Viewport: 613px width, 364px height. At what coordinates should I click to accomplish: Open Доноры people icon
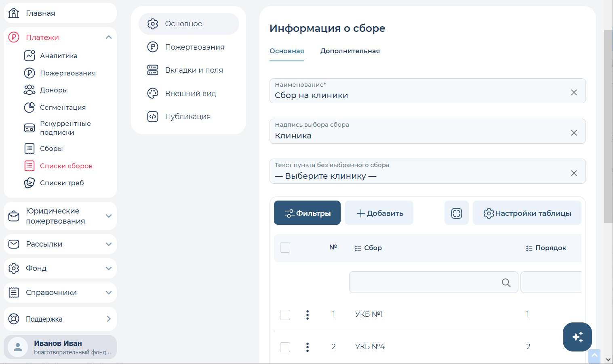click(29, 90)
